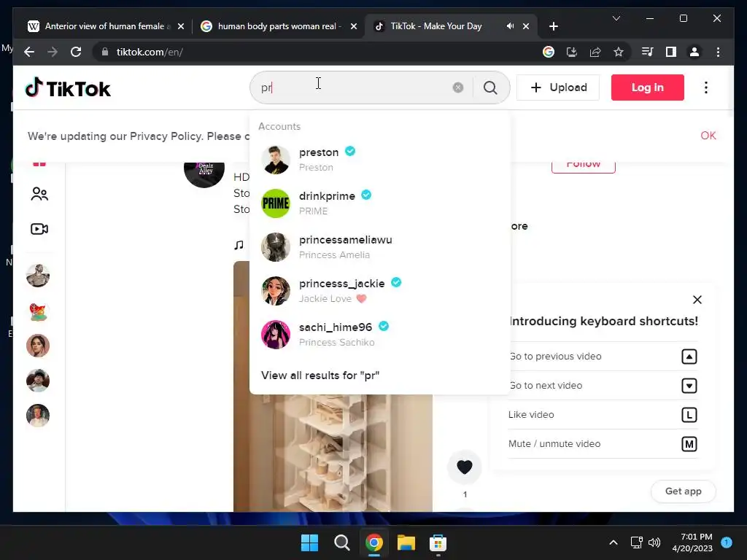Open the Dealz Alley profile avatar
The width and height of the screenshot is (747, 560).
[x=204, y=174]
